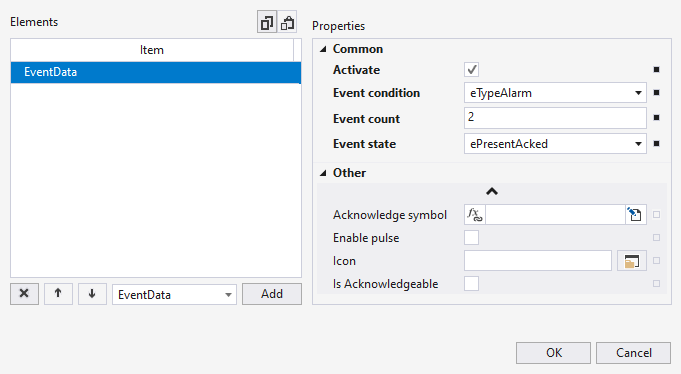Click the upward chevron in the Other section
The width and height of the screenshot is (681, 374).
tap(492, 192)
